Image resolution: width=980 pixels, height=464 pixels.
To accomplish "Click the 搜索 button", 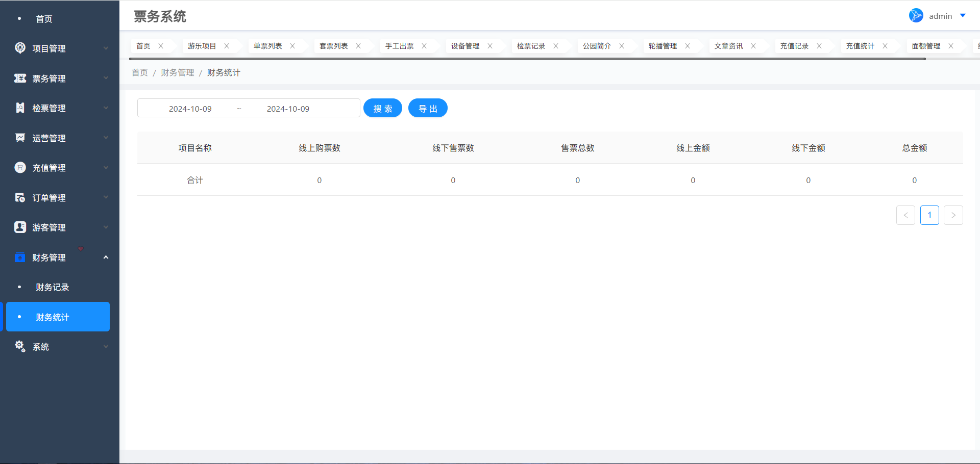I will pos(383,108).
